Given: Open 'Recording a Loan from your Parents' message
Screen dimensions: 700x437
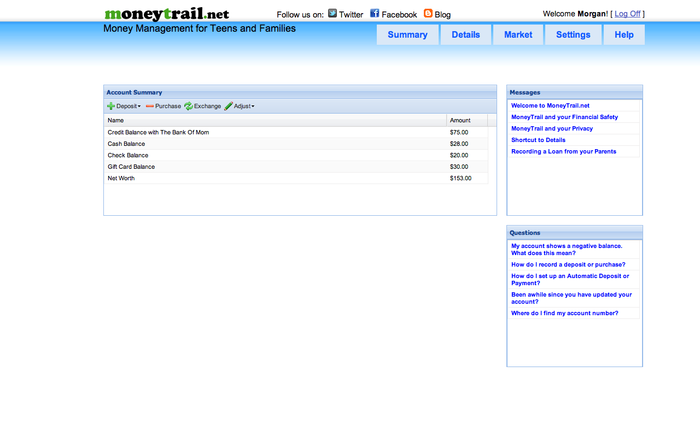Looking at the screenshot, I should point(563,152).
